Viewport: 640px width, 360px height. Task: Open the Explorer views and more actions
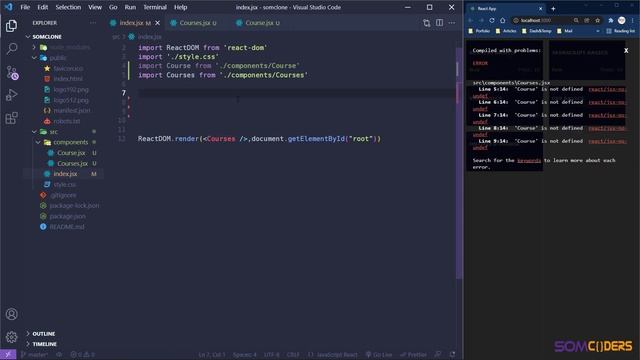tap(93, 23)
